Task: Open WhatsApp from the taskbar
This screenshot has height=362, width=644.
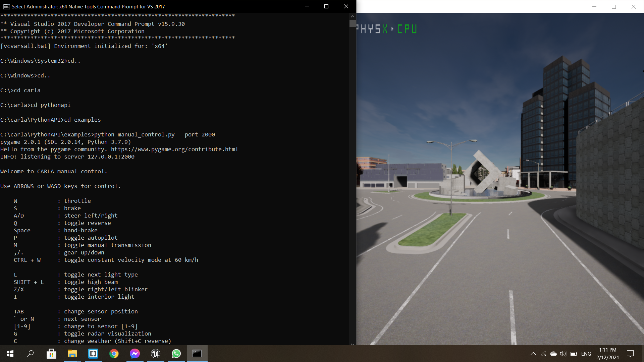Action: tap(176, 354)
